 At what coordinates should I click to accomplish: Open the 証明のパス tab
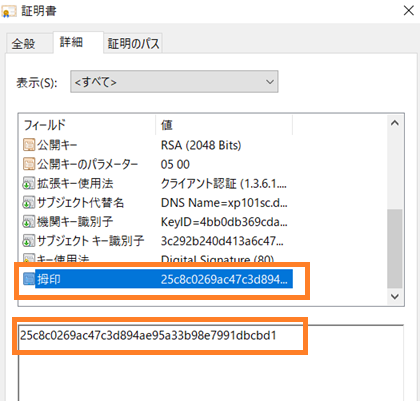(133, 44)
